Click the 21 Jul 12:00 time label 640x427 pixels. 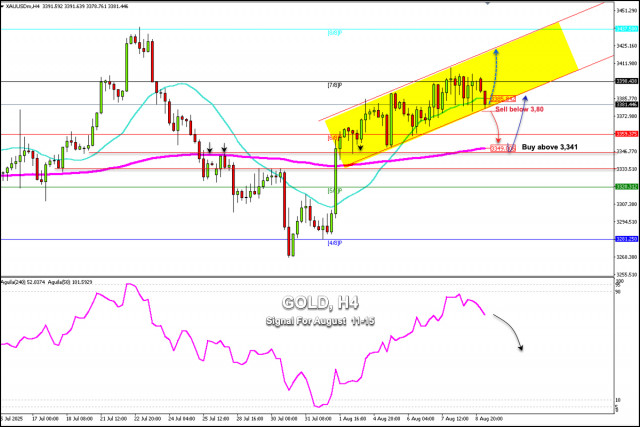(x=113, y=419)
